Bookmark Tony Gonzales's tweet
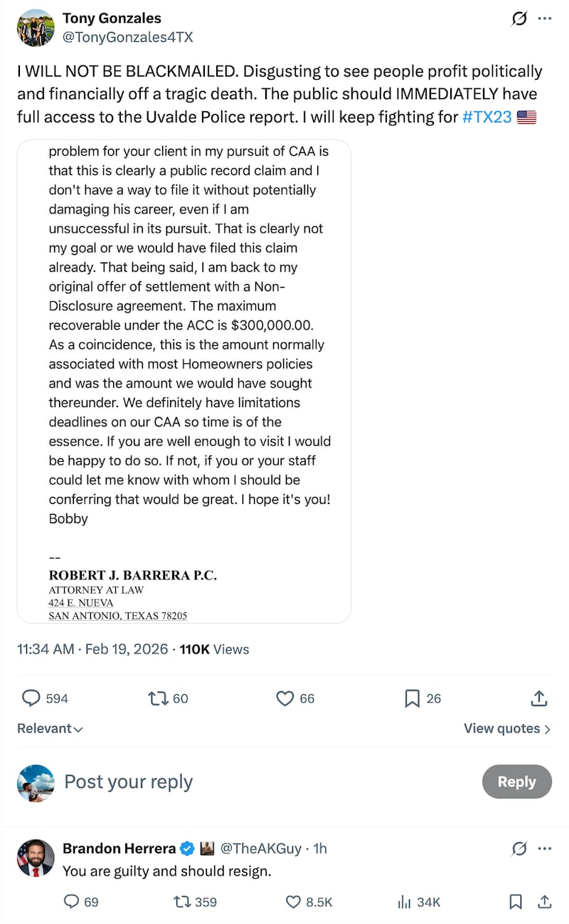 pos(411,698)
